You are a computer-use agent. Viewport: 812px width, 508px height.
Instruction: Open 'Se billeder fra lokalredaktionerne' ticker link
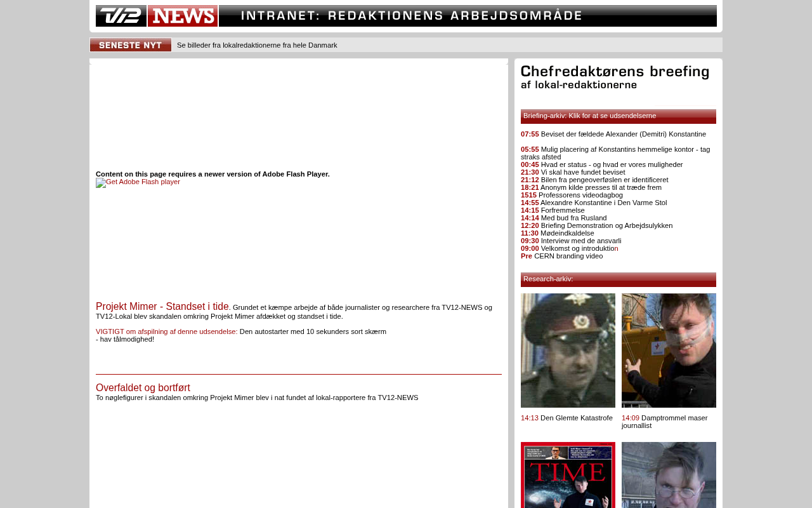257,45
